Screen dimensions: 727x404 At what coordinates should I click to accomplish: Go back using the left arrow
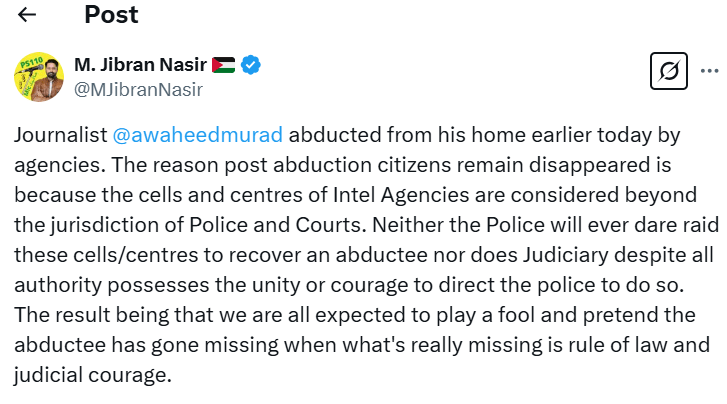(x=27, y=15)
